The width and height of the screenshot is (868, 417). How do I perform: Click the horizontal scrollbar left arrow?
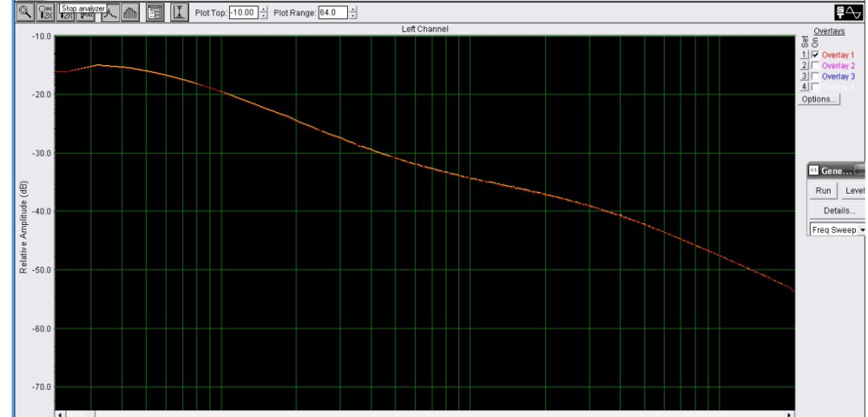[61, 414]
